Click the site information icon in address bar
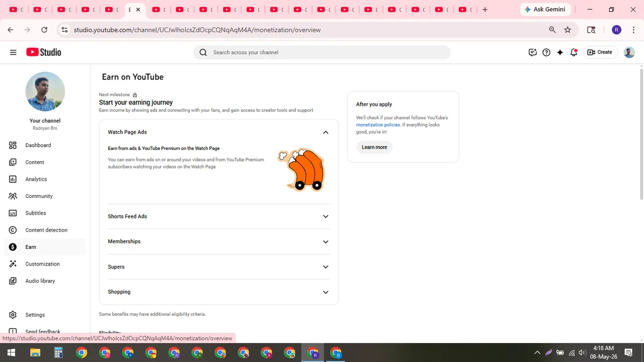 pyautogui.click(x=64, y=30)
